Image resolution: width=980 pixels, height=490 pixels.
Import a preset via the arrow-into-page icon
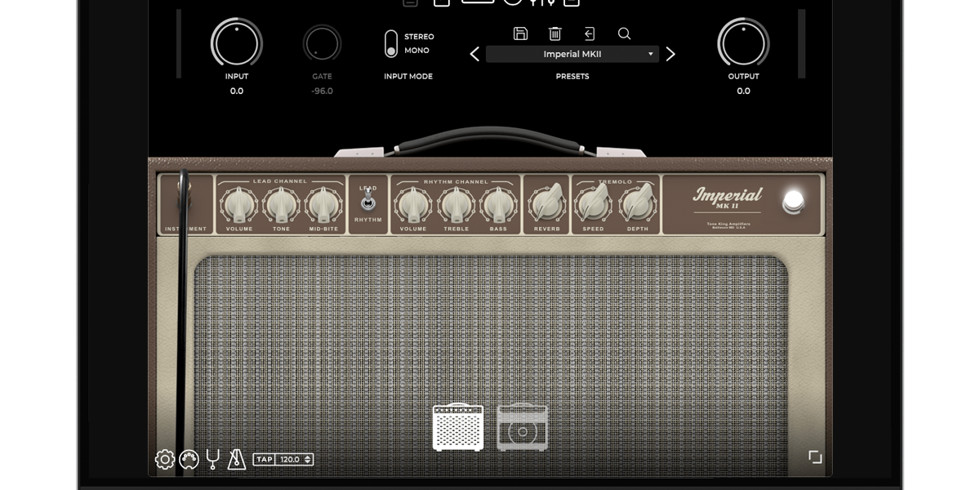[590, 33]
